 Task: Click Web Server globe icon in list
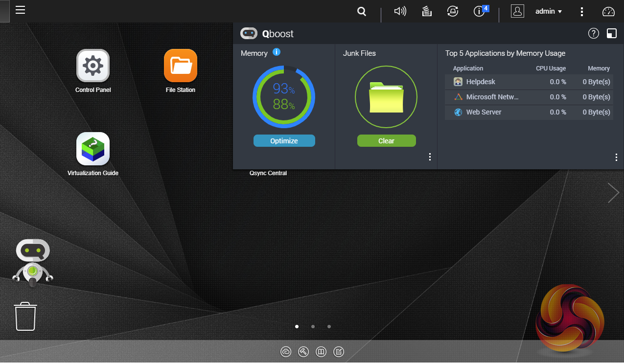[x=458, y=112]
